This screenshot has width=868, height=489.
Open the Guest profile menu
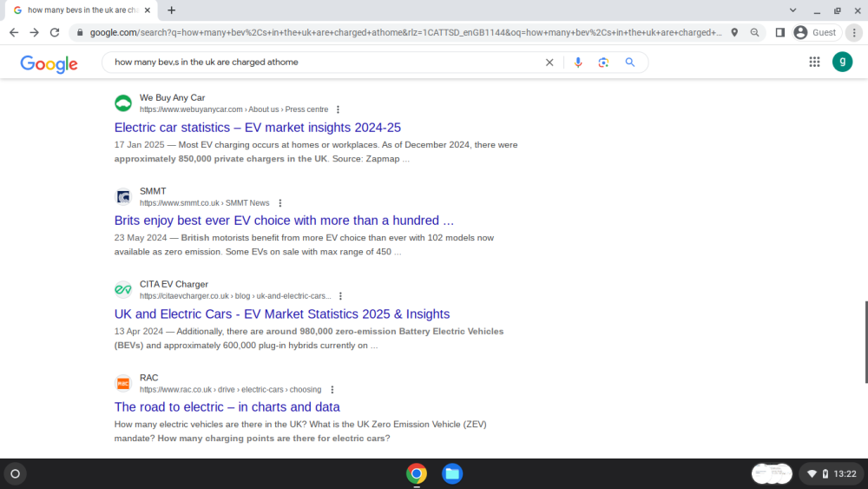click(x=816, y=33)
